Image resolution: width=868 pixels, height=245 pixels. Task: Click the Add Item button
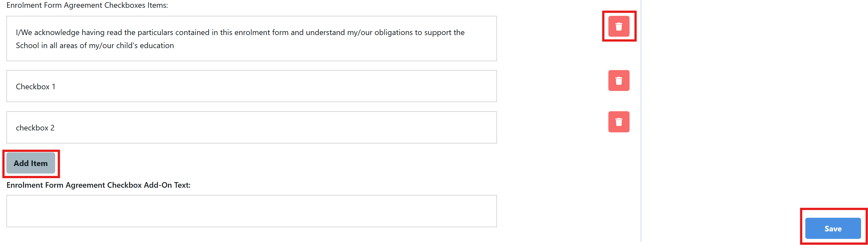[x=31, y=163]
